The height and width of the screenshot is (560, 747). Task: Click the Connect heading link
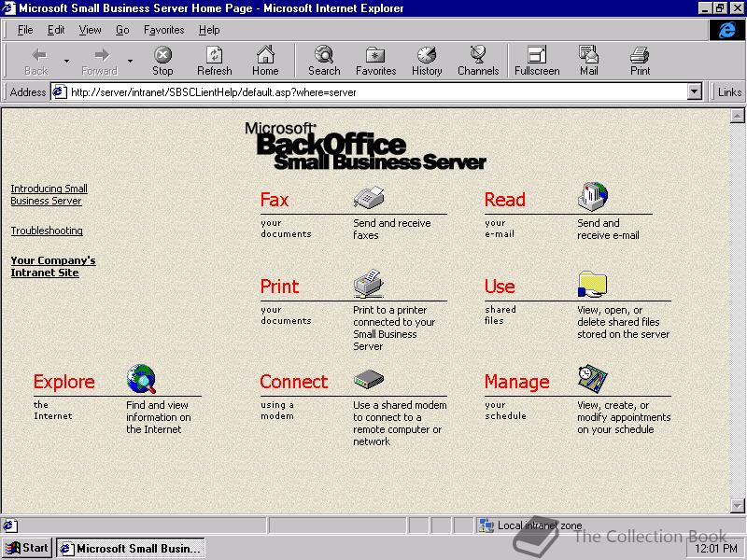tap(294, 382)
